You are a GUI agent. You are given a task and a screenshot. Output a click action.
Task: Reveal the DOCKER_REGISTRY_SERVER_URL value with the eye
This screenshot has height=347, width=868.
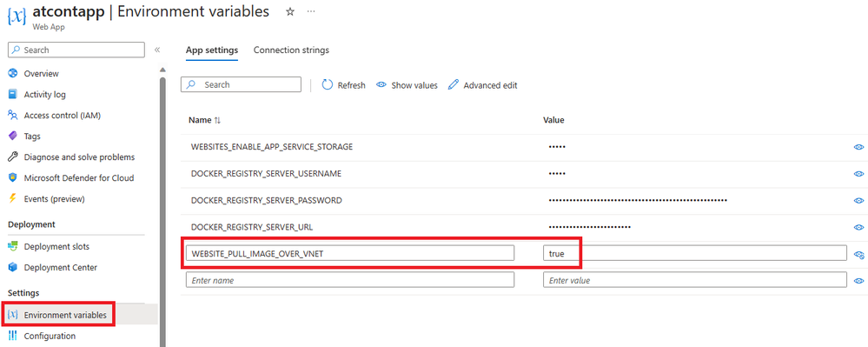(x=858, y=227)
